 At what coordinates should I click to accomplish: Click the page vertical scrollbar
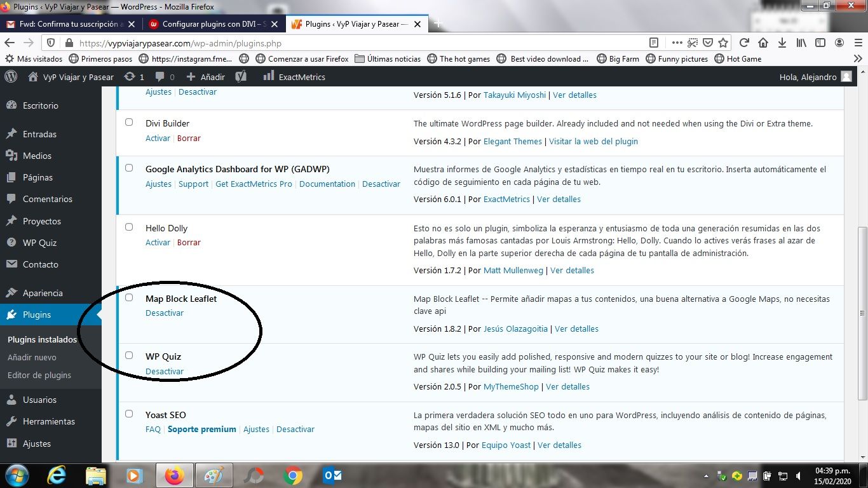[862, 313]
